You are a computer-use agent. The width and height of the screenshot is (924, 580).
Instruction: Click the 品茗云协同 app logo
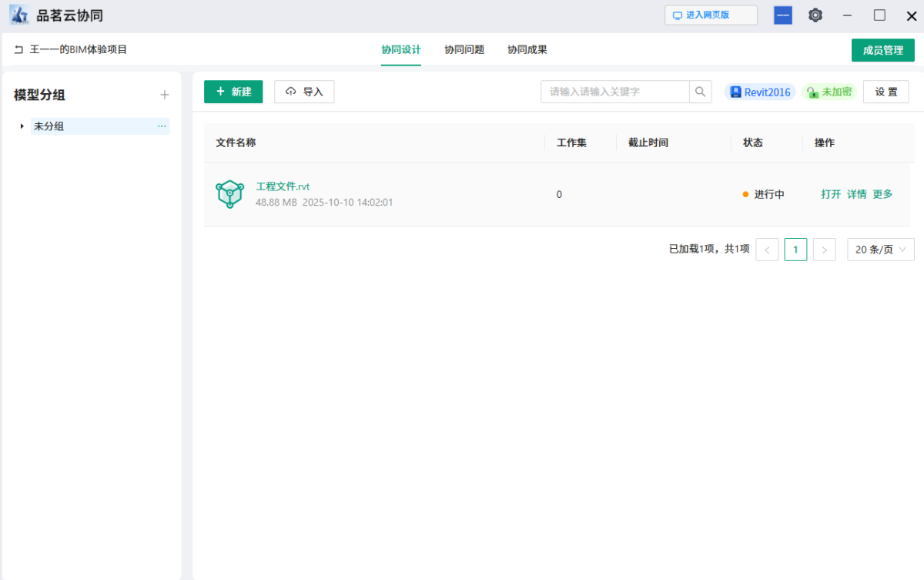(18, 15)
